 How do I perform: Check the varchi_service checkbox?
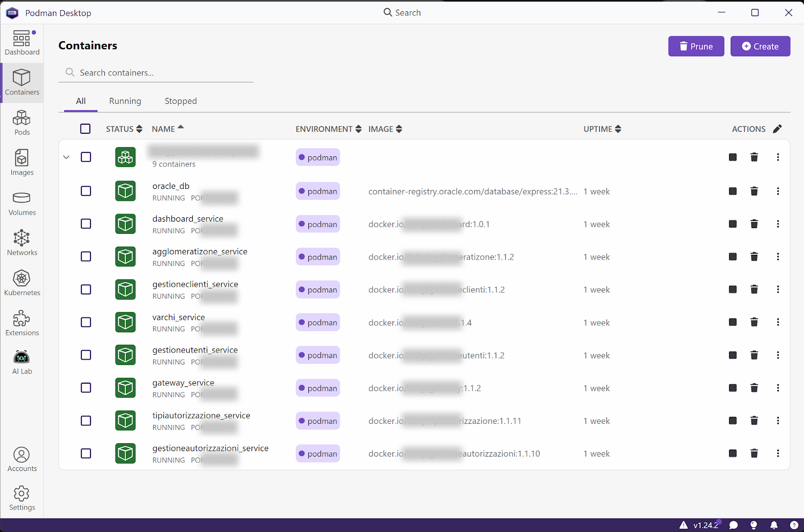(x=86, y=322)
